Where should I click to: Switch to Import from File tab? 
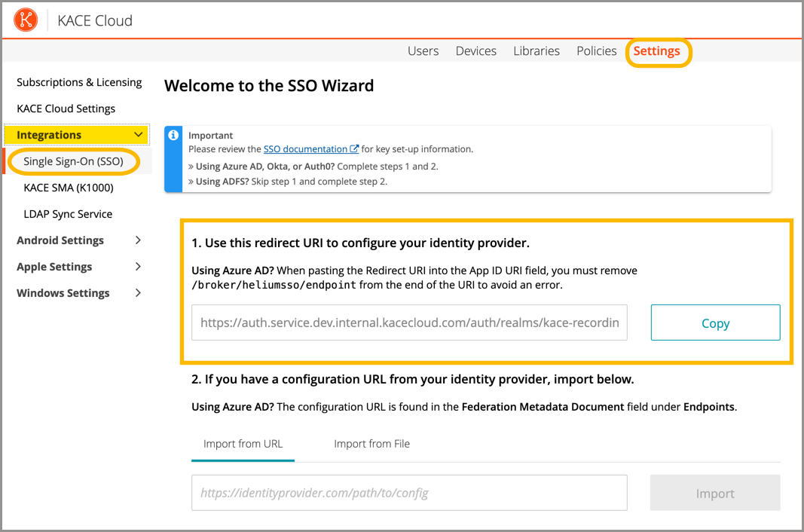pyautogui.click(x=371, y=444)
